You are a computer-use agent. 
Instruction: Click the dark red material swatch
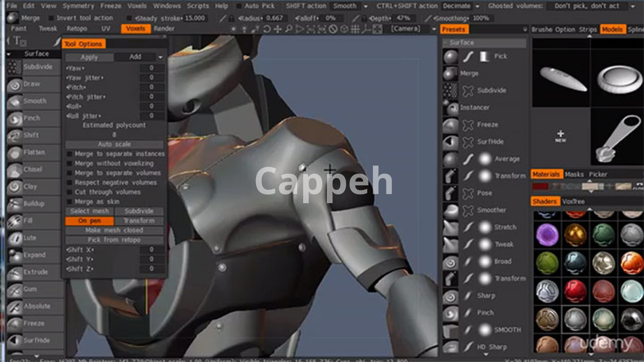click(x=540, y=186)
